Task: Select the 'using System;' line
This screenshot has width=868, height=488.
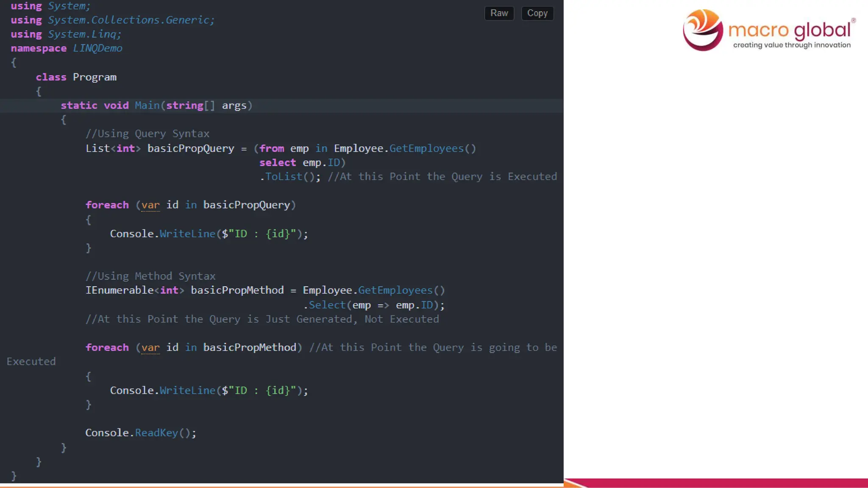Action: tap(50, 6)
